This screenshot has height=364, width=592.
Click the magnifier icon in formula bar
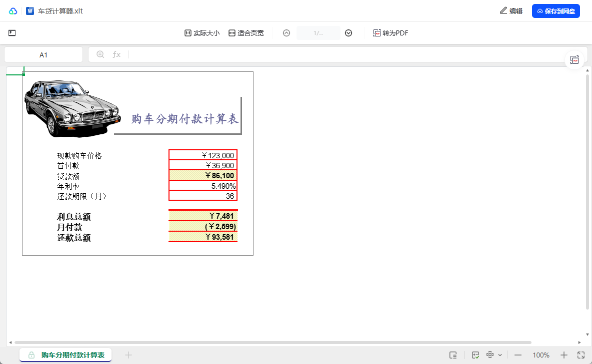coord(100,54)
